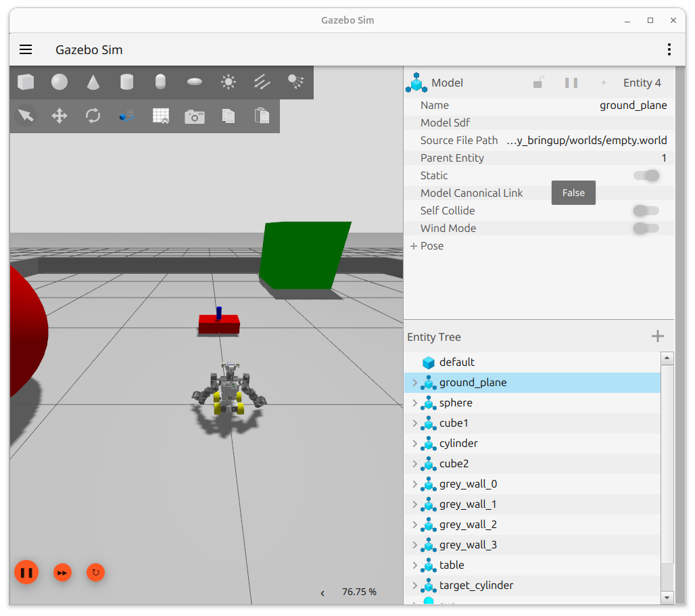Open the snap grid settings icon

click(x=161, y=116)
